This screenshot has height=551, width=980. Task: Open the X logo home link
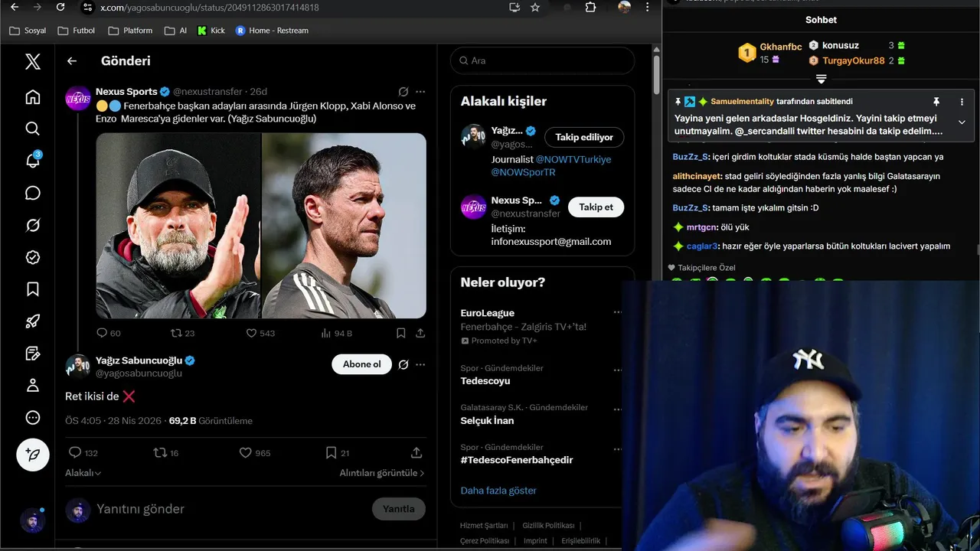(32, 61)
